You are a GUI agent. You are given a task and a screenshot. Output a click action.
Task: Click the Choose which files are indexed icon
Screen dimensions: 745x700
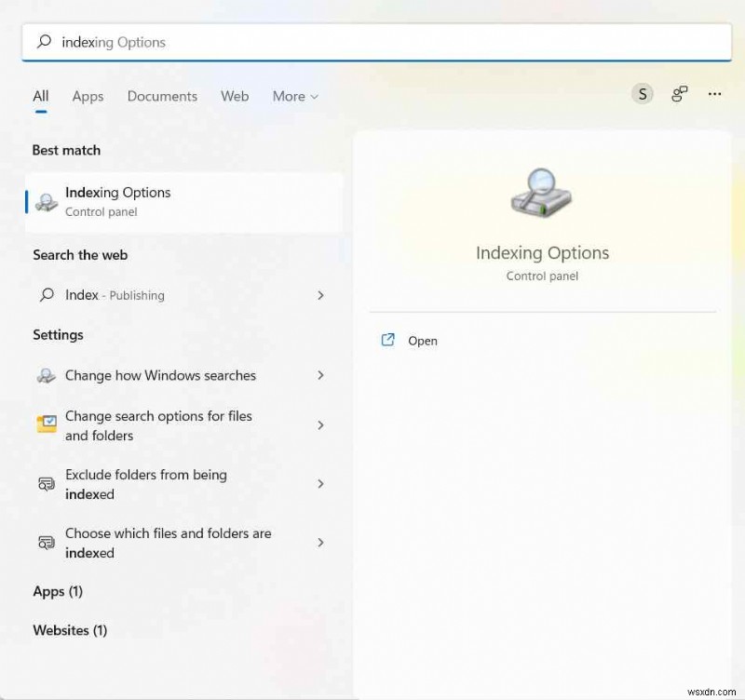[47, 543]
